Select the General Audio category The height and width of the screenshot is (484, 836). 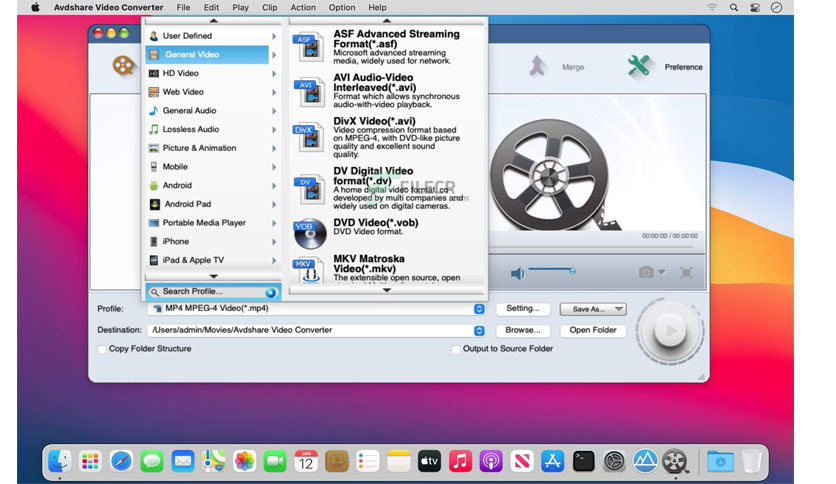pyautogui.click(x=213, y=110)
